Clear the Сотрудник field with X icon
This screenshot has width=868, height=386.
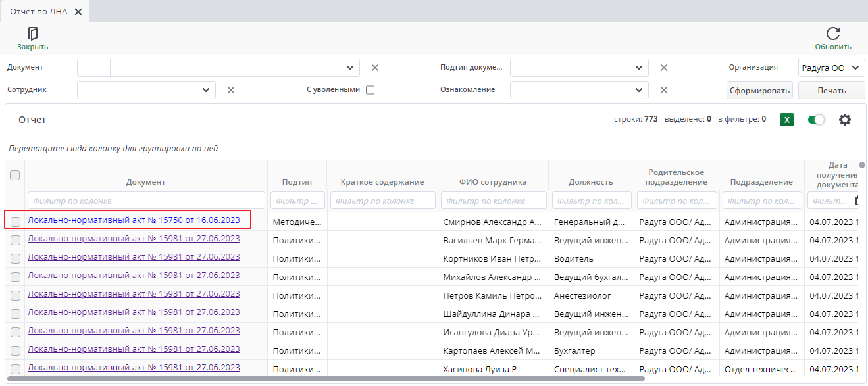(231, 90)
